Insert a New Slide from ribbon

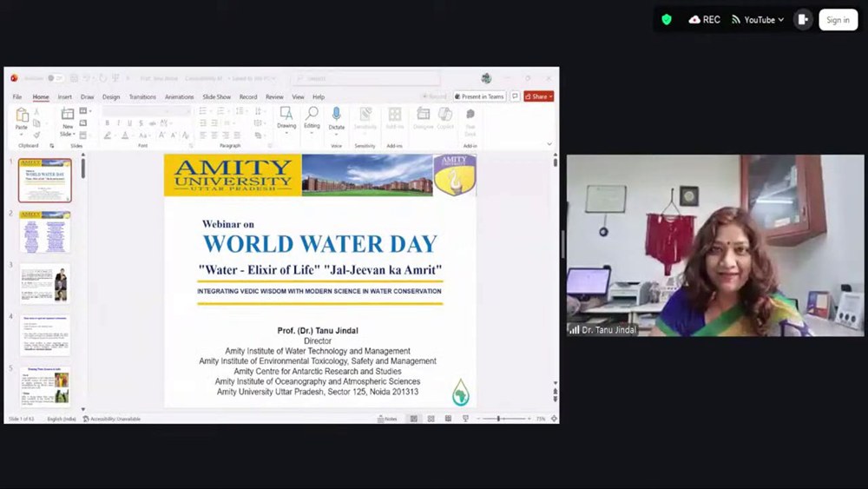click(x=68, y=117)
